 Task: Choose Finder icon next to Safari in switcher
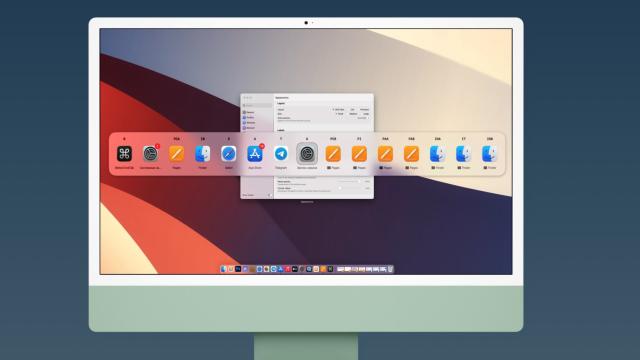(203, 154)
